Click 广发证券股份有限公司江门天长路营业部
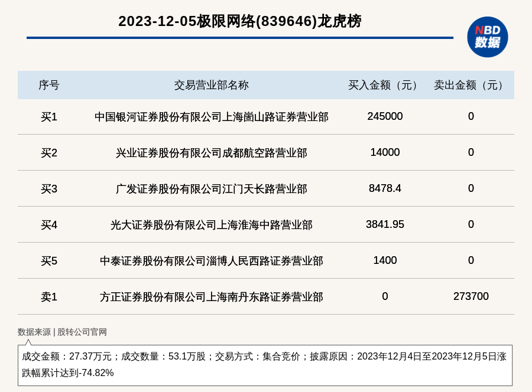The image size is (532, 392). [212, 189]
